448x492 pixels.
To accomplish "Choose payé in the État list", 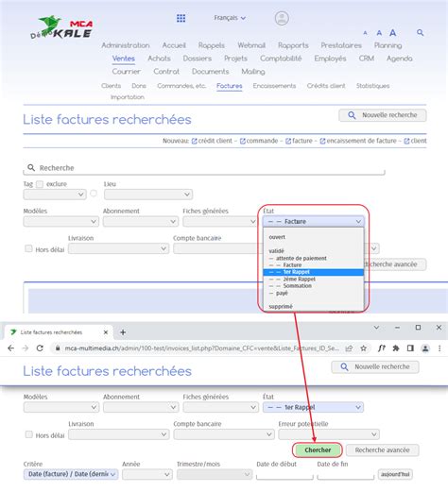I will coord(313,293).
